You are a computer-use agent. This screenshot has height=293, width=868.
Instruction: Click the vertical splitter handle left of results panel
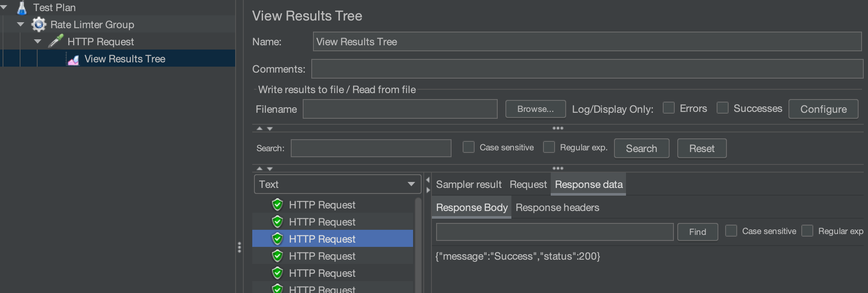(239, 247)
